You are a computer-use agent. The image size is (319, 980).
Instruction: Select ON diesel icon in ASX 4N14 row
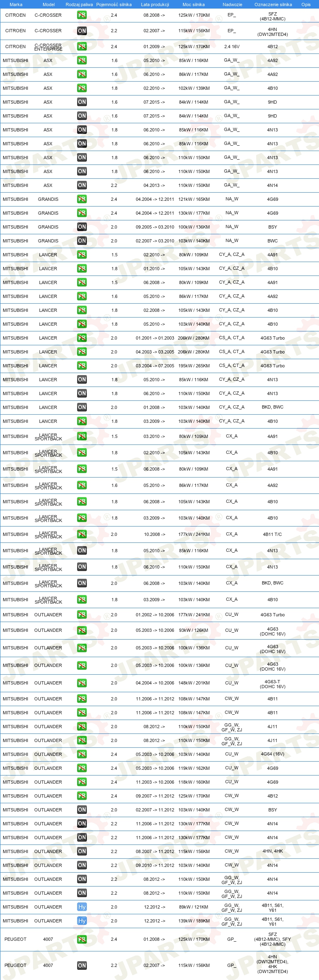82,185
